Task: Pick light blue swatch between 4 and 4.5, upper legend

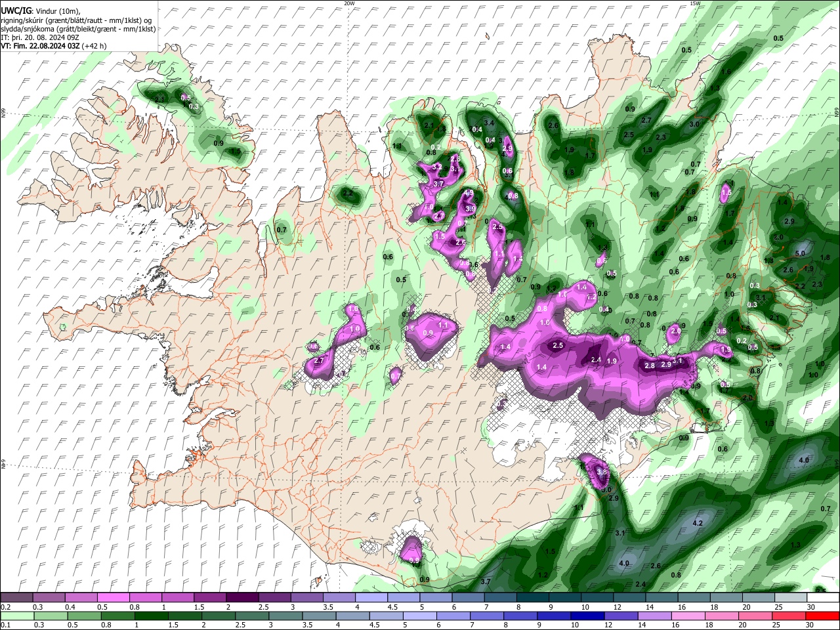Action: [x=371, y=597]
